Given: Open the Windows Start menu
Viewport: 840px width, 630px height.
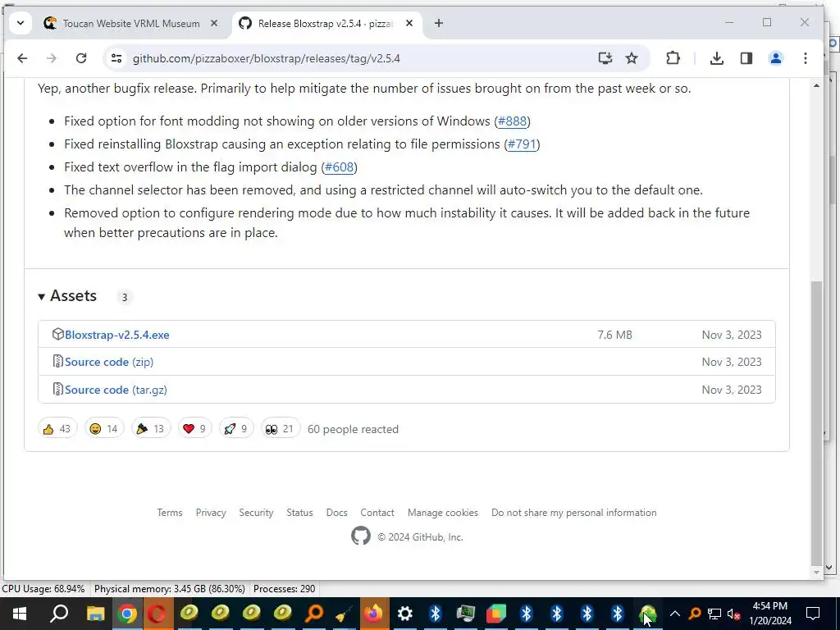Looking at the screenshot, I should pos(20,614).
